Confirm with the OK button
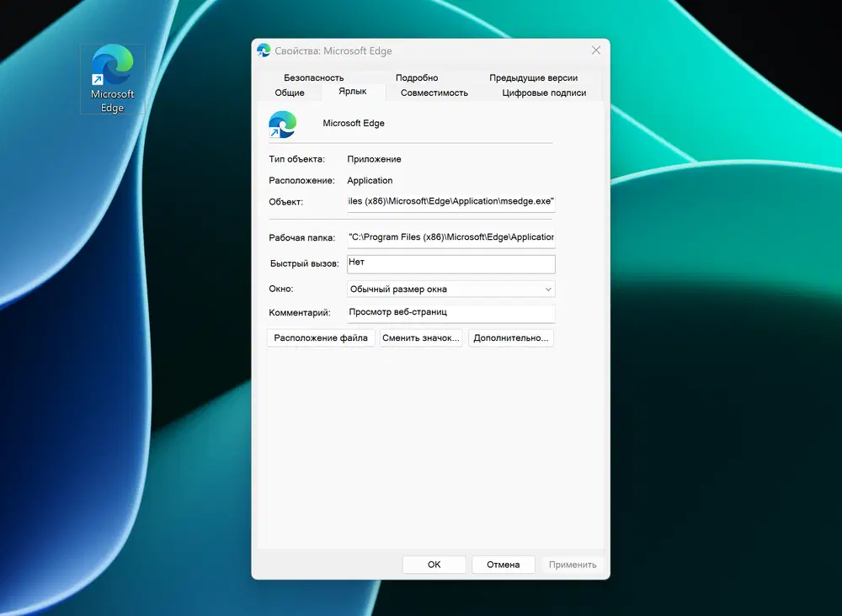 [434, 565]
